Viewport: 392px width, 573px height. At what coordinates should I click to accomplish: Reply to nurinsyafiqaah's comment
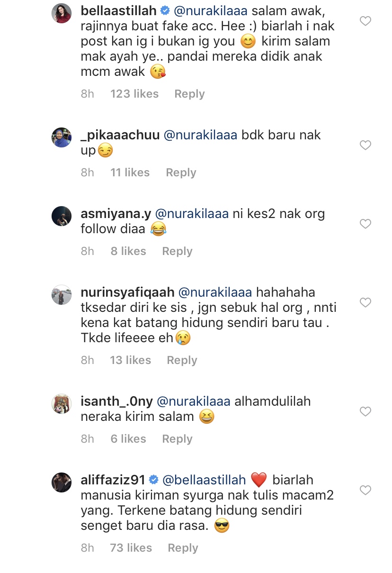(182, 360)
